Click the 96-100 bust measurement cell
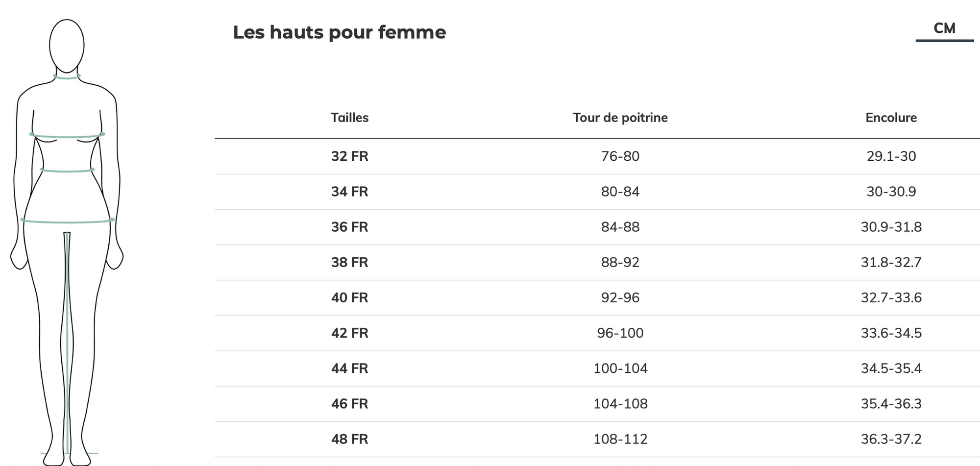The image size is (980, 466). (620, 333)
